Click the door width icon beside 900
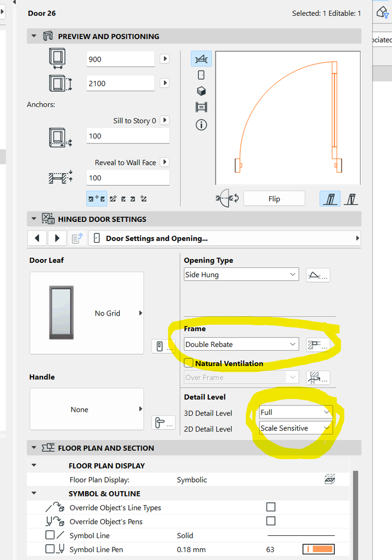The height and width of the screenshot is (560, 392). (58, 58)
